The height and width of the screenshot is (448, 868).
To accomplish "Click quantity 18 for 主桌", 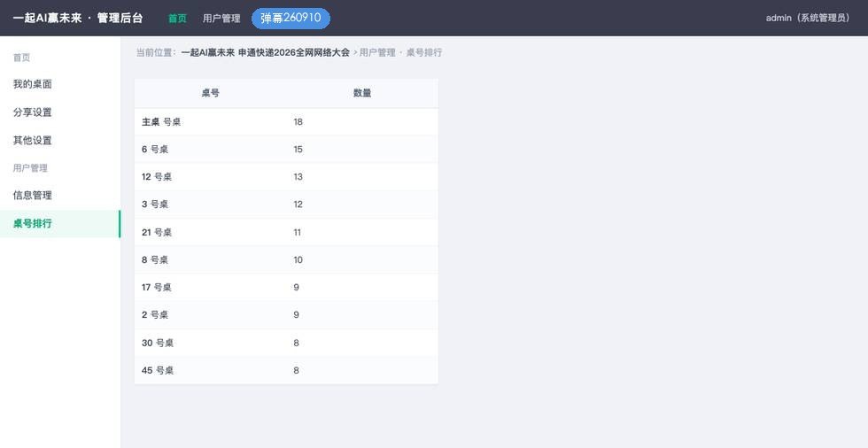I will [x=298, y=121].
